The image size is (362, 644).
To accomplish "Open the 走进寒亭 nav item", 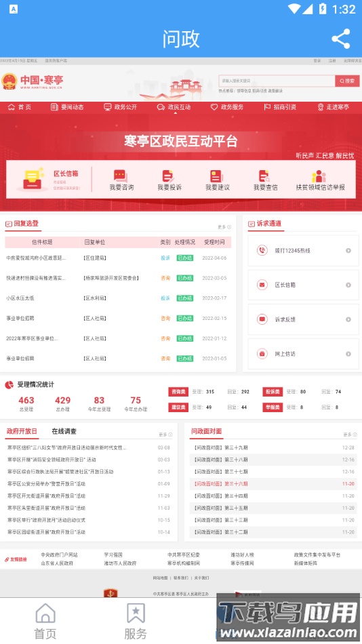I will click(334, 107).
